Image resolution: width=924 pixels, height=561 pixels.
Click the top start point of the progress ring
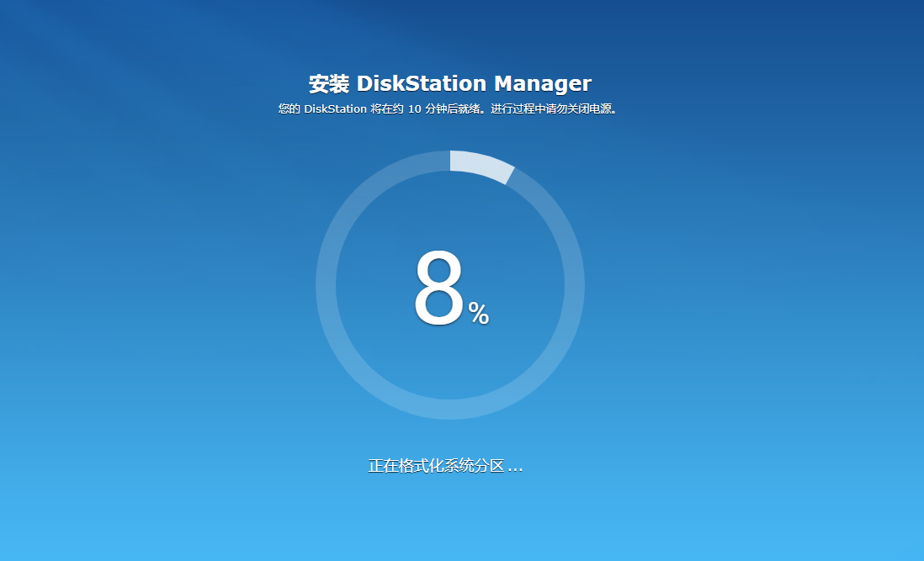452,161
